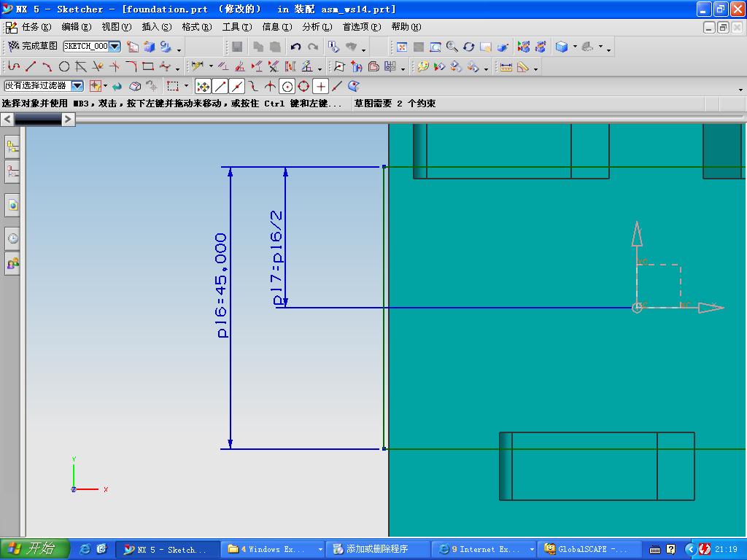Click the Inferred Dimensions tool
The image size is (747, 560).
coord(198,66)
